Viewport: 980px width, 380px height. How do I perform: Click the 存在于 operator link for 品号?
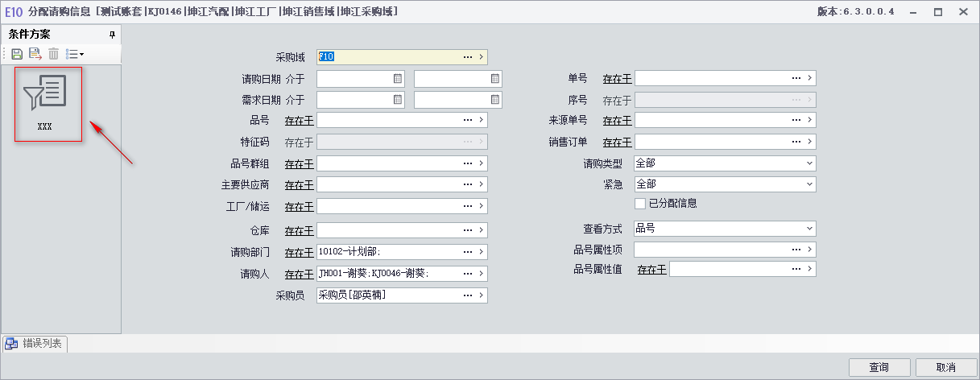(299, 121)
